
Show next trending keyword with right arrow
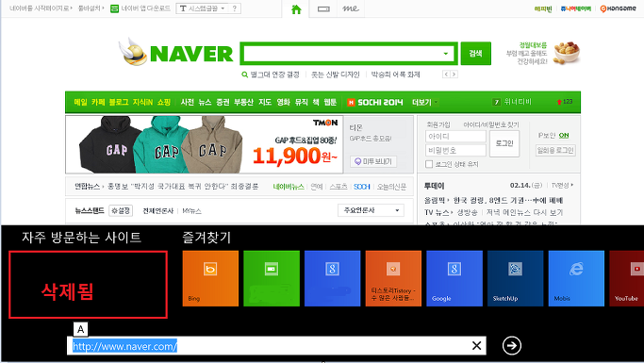(x=454, y=74)
